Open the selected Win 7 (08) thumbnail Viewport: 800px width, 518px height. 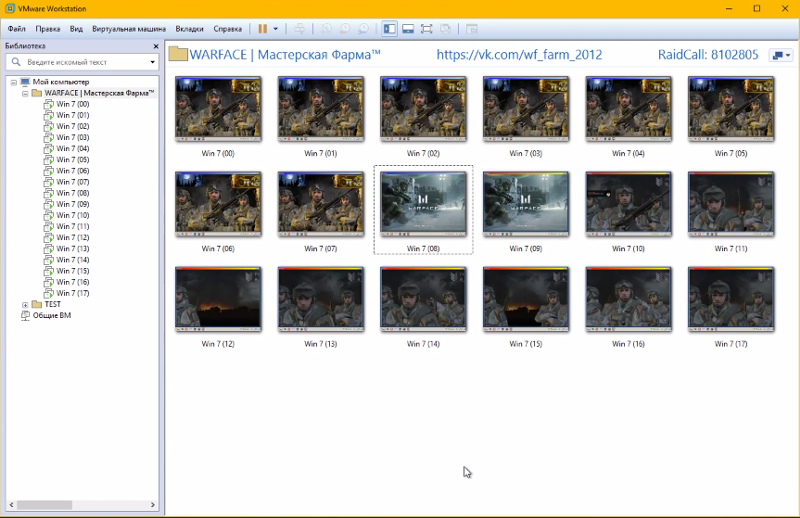pyautogui.click(x=423, y=204)
